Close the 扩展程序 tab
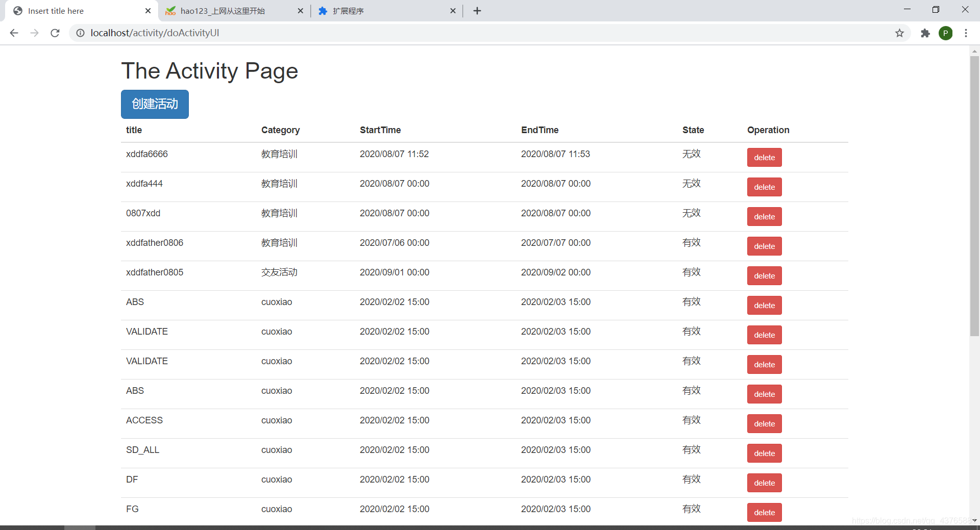The height and width of the screenshot is (530, 980). pos(453,11)
